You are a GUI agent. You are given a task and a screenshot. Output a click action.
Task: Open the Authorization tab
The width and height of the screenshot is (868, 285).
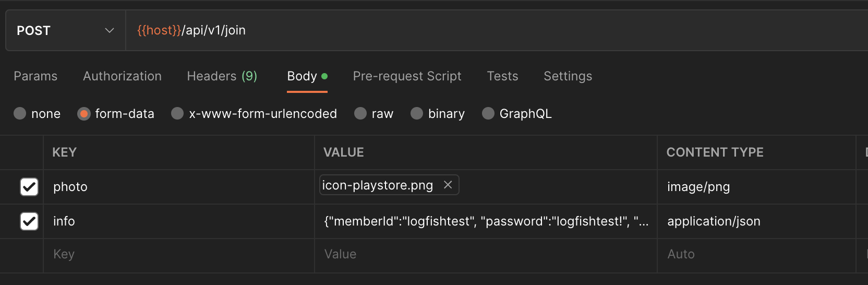tap(122, 76)
